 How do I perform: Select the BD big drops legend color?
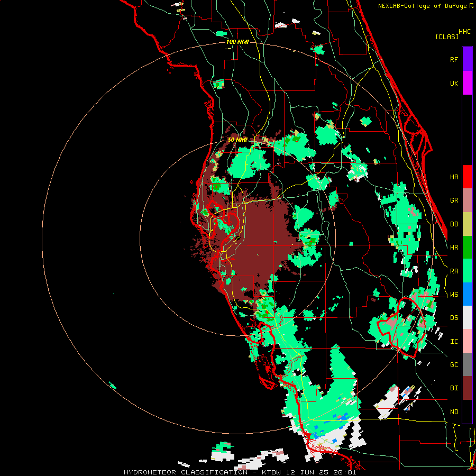467,224
